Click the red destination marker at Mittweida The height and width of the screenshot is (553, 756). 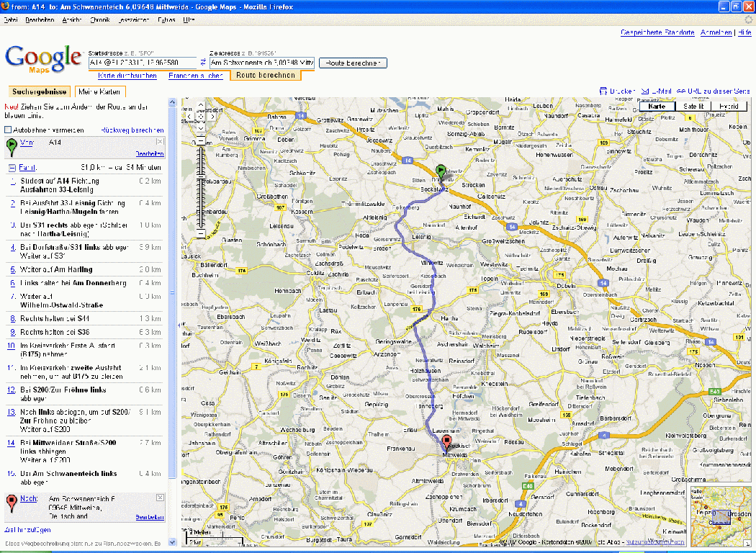(x=446, y=441)
